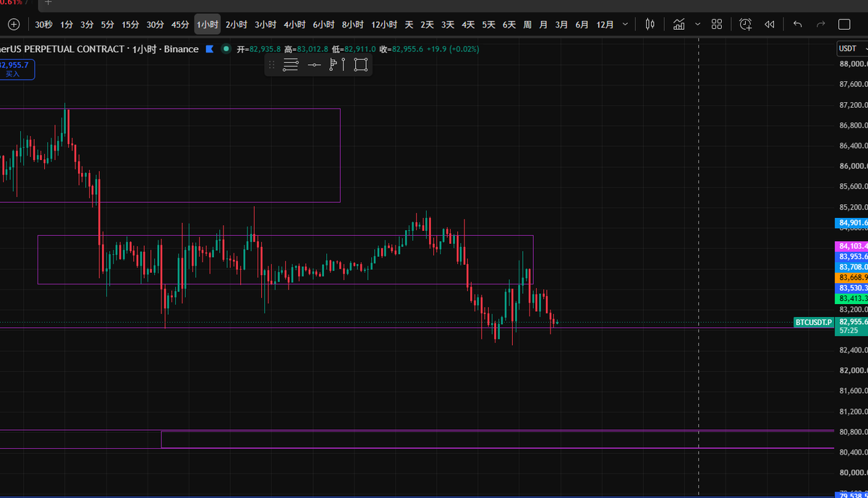
Task: Undo the last chart action
Action: tap(798, 25)
